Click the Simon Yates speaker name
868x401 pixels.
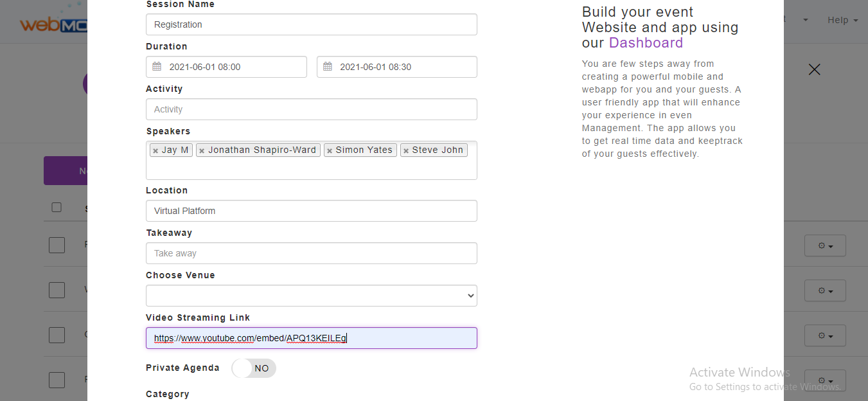coord(364,150)
